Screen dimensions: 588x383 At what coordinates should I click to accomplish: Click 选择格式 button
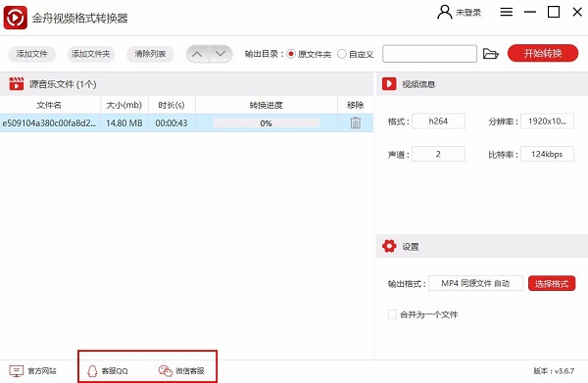(x=552, y=284)
